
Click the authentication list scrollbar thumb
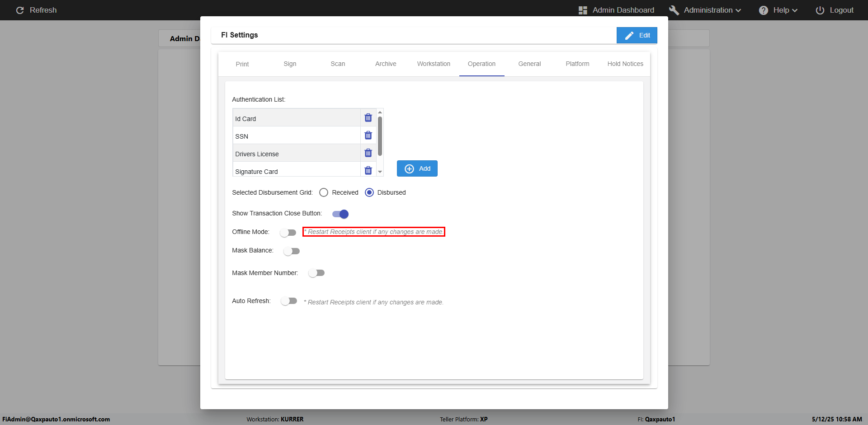point(380,136)
